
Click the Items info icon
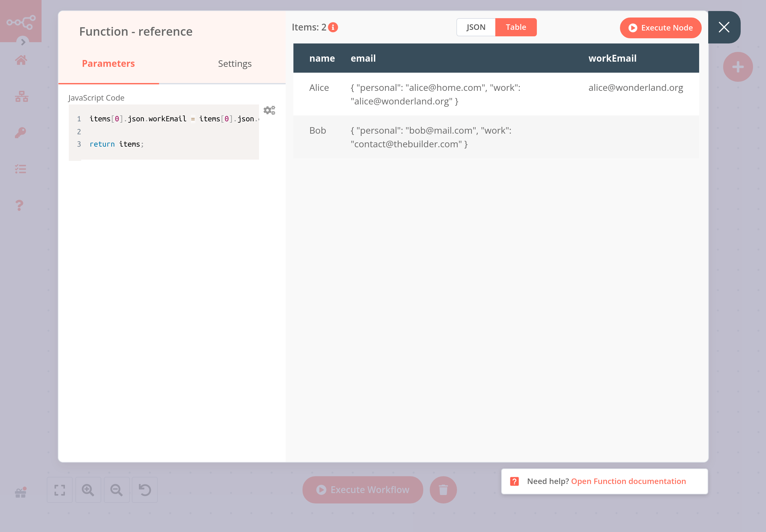[333, 27]
